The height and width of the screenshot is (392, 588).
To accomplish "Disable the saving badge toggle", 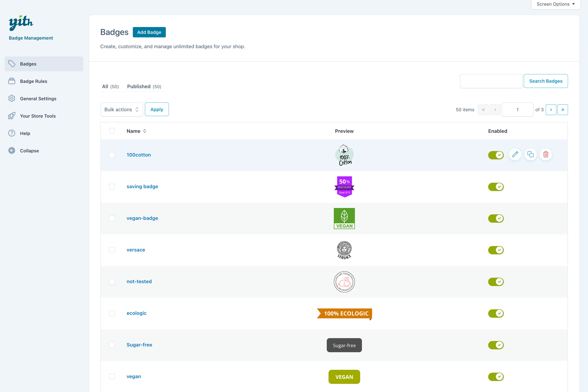I will [x=496, y=187].
